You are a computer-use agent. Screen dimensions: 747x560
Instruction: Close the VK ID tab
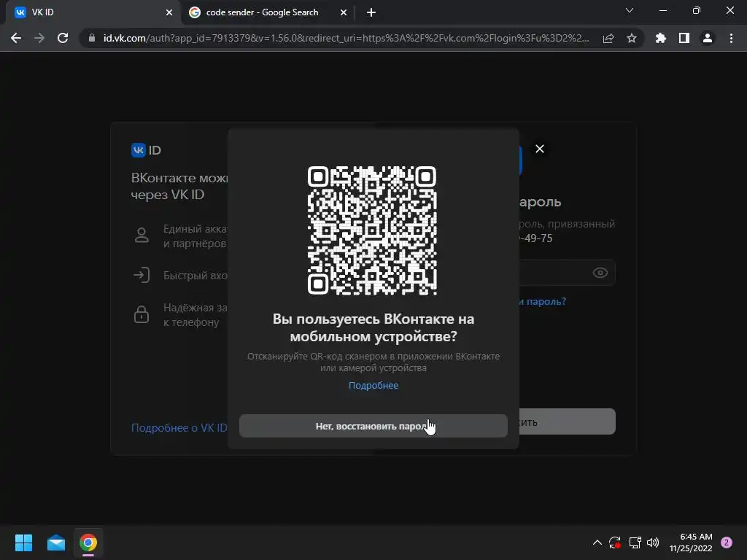pyautogui.click(x=169, y=12)
